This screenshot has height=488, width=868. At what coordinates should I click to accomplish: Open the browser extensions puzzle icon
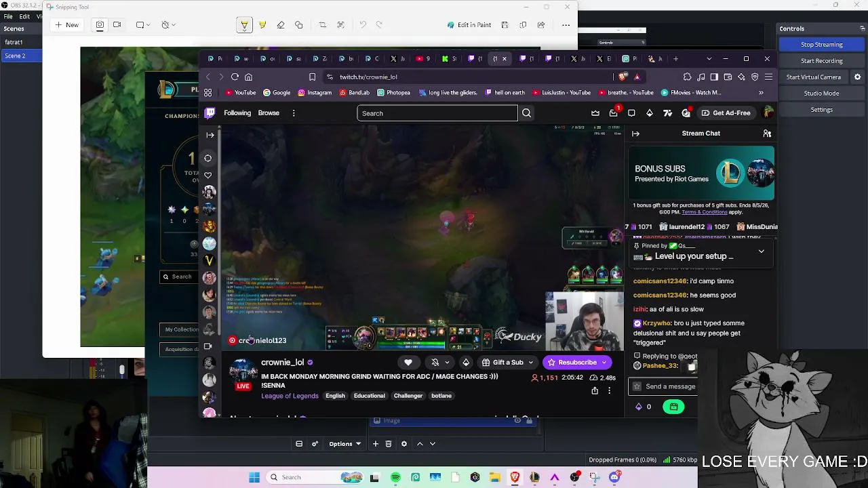tap(688, 77)
